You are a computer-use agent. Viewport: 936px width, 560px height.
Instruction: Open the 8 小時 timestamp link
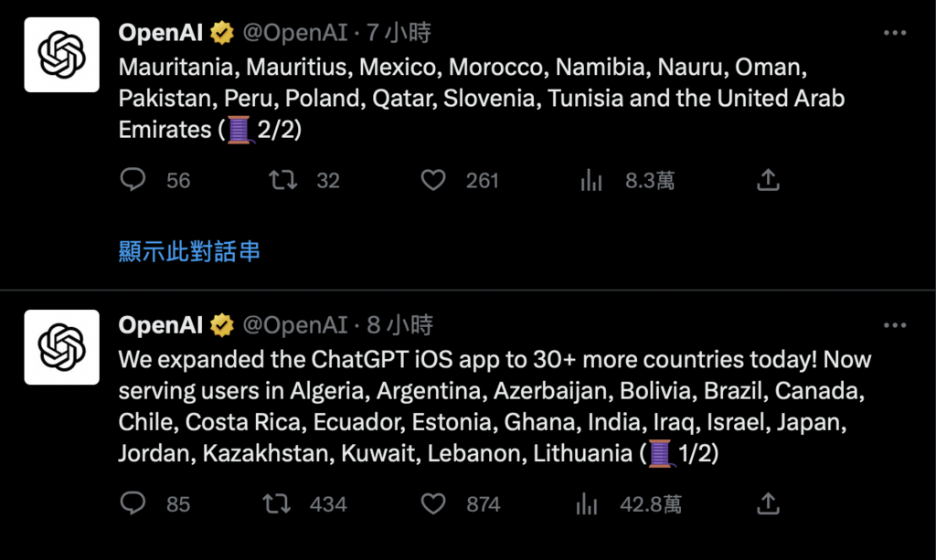tap(399, 325)
